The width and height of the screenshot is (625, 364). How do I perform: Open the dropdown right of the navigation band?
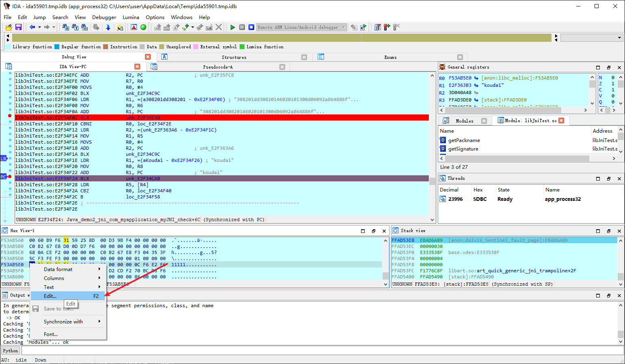pos(592,38)
